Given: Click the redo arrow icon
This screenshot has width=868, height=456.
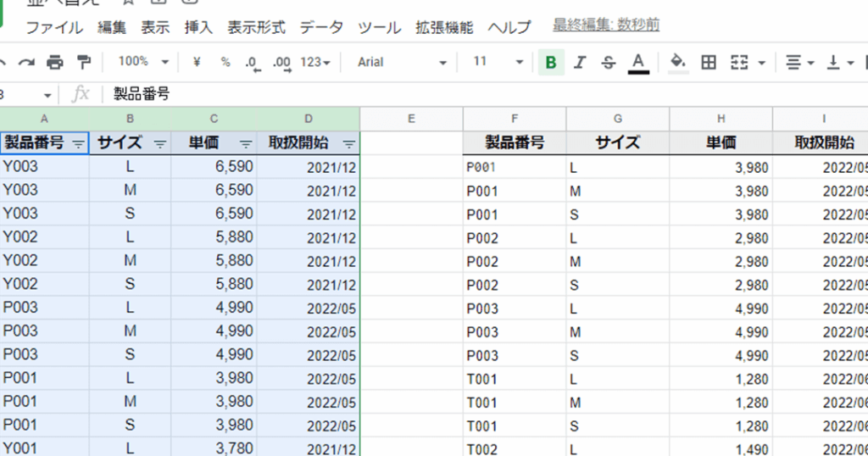Looking at the screenshot, I should 27,62.
